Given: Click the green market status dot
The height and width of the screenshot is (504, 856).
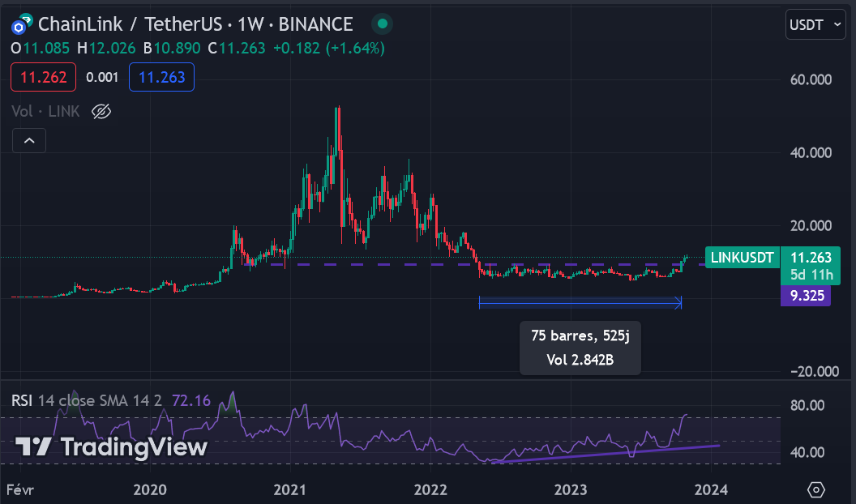Looking at the screenshot, I should pyautogui.click(x=382, y=24).
